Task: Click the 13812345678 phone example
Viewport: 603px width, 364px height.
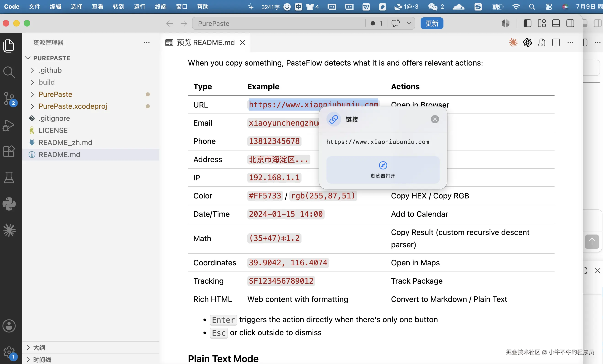Action: coord(274,141)
